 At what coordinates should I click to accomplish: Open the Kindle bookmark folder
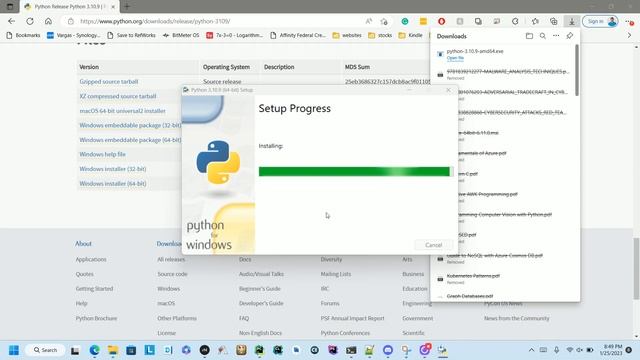(x=411, y=36)
